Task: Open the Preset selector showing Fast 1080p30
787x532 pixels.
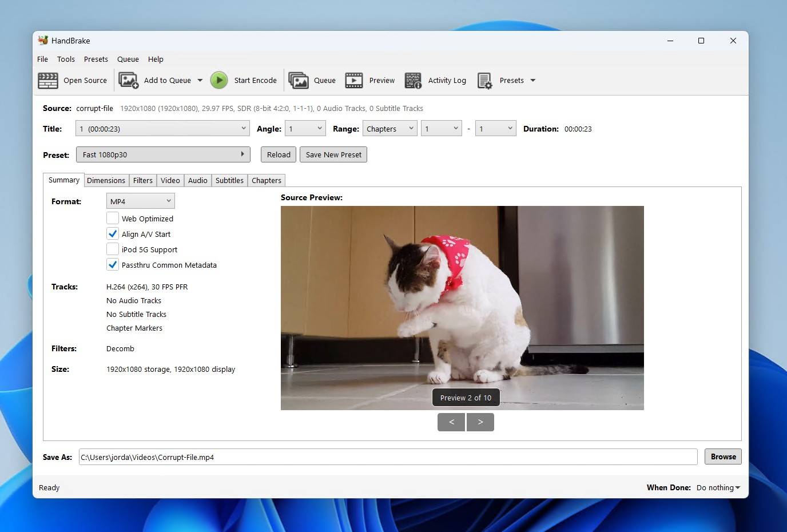Action: (163, 154)
